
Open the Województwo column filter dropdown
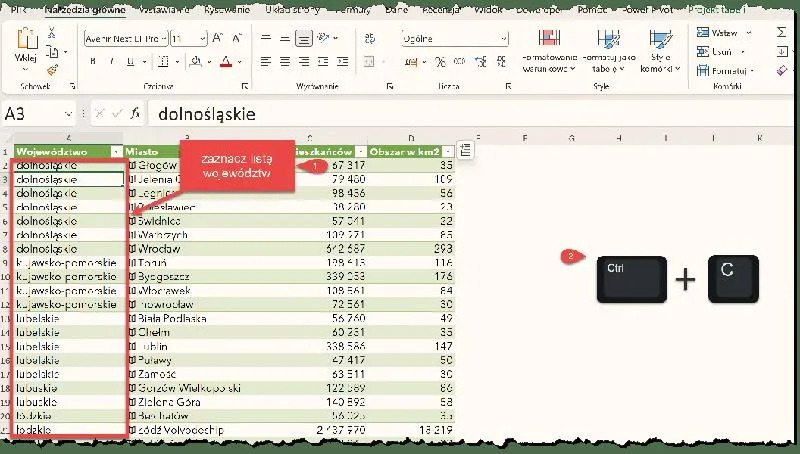[116, 152]
